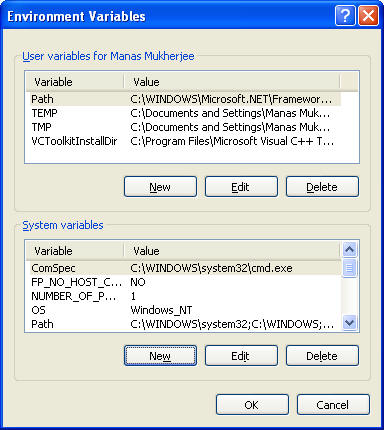This screenshot has width=384, height=430.
Task: Select the user Path variable row
Action: 186,99
